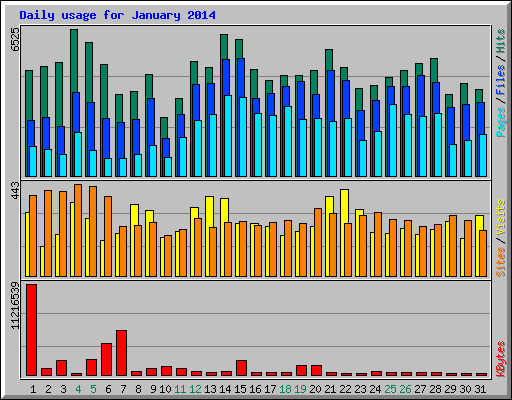Viewport: 512px width, 400px height.
Task: Click the yellow Sites bar for day 13
Action: [209, 212]
